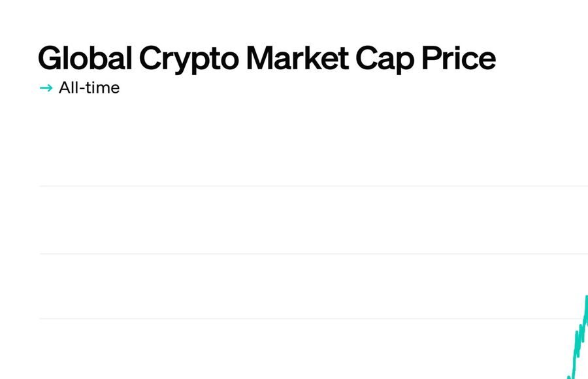Click the word Market in the heading
This screenshot has height=379, width=588.
click(298, 58)
